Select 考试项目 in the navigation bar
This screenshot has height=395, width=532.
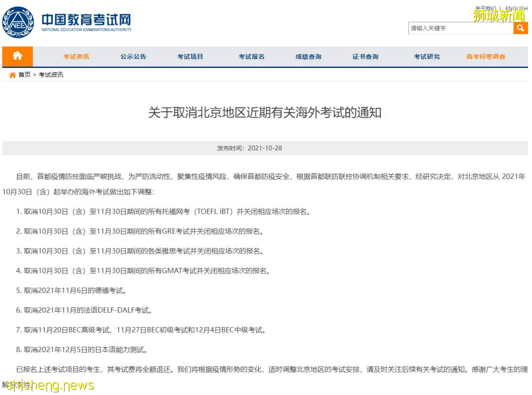coord(191,56)
